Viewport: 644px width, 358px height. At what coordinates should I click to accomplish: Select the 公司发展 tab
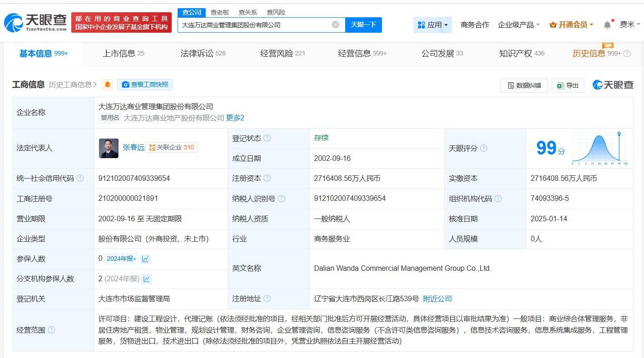pos(442,54)
